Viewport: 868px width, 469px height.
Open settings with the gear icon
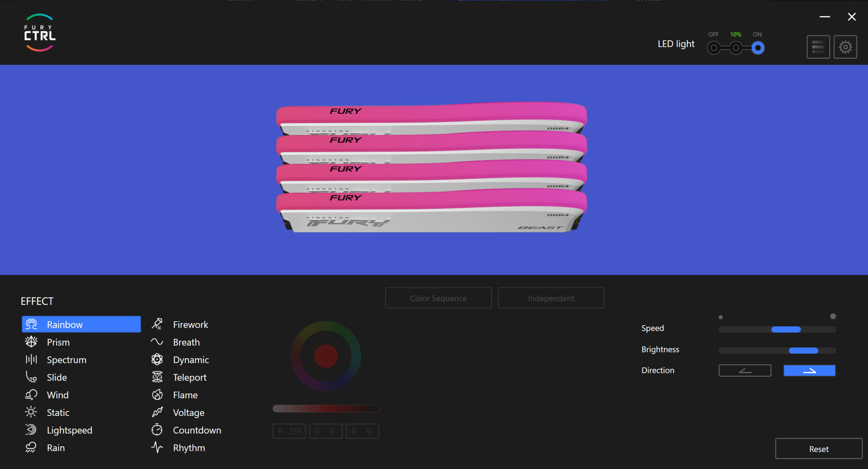pyautogui.click(x=845, y=47)
